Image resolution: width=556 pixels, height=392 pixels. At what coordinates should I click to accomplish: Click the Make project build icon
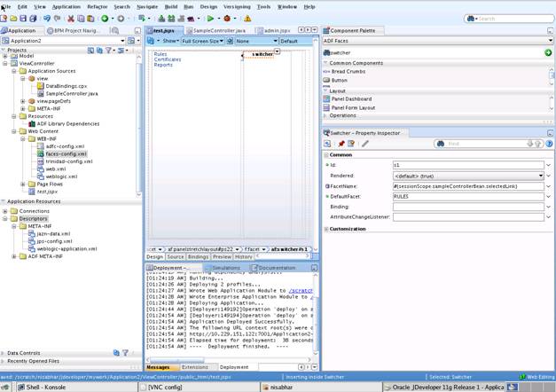(x=161, y=19)
